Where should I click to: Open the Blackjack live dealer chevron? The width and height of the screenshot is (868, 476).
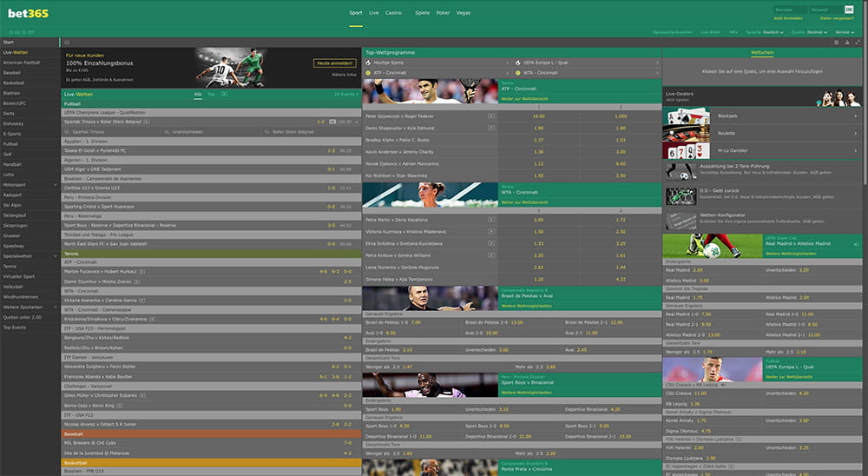point(856,116)
